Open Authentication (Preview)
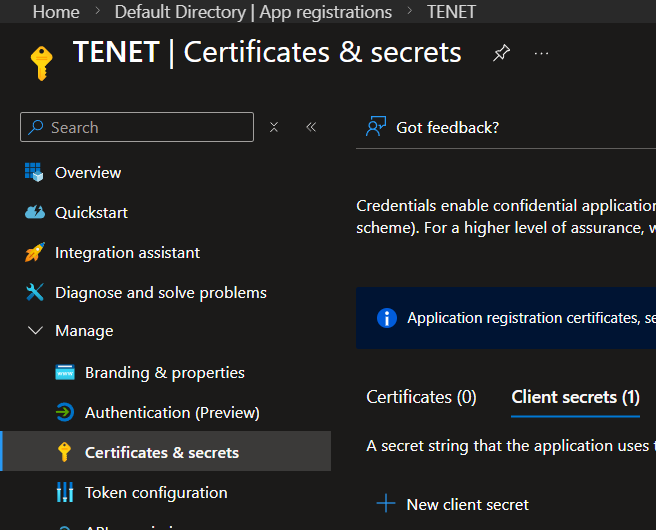This screenshot has width=656, height=530. (172, 413)
